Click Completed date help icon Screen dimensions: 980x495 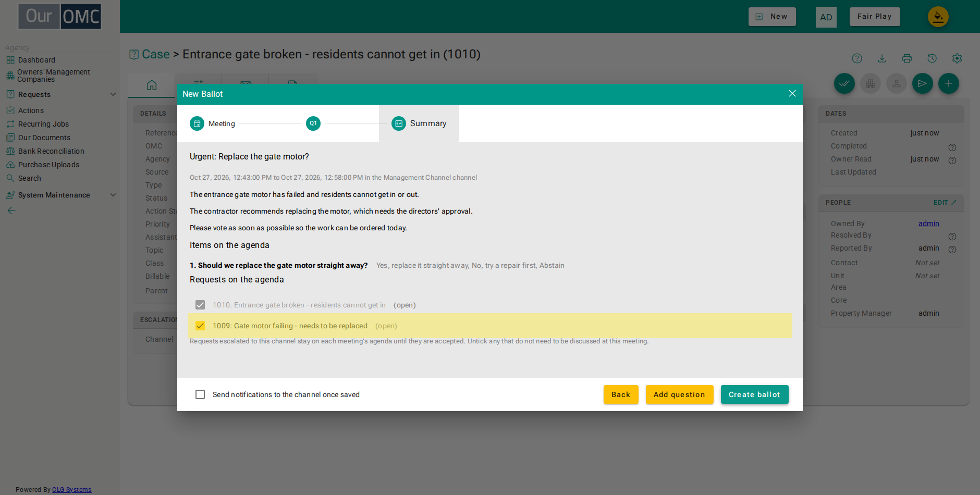[952, 147]
